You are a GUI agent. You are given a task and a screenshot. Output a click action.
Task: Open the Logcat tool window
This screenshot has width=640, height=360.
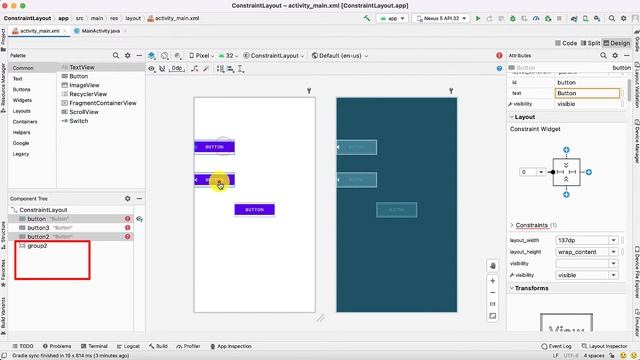[x=128, y=346]
